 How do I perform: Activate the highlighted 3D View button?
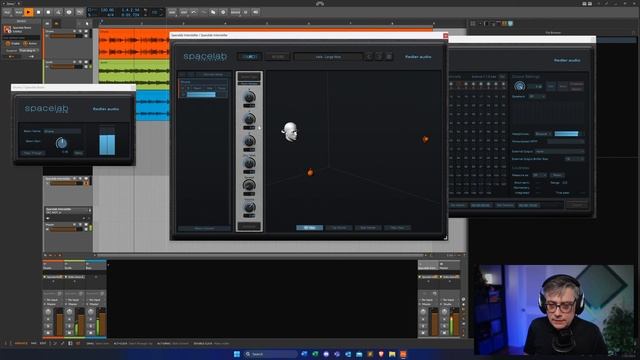click(x=309, y=228)
